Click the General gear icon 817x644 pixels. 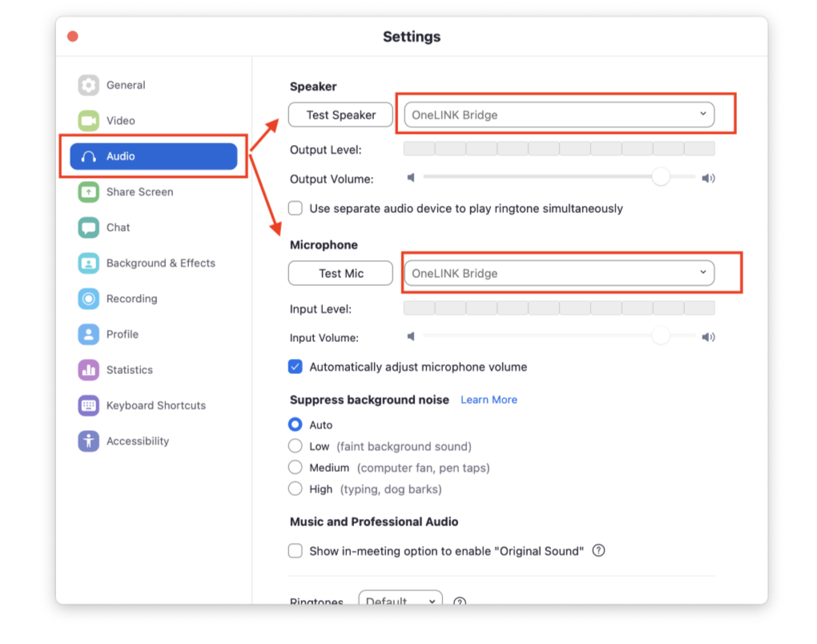pos(89,85)
